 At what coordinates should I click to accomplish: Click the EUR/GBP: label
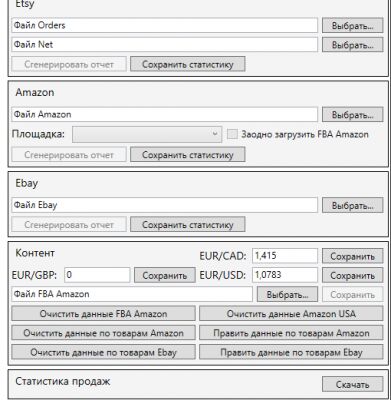coord(34,275)
